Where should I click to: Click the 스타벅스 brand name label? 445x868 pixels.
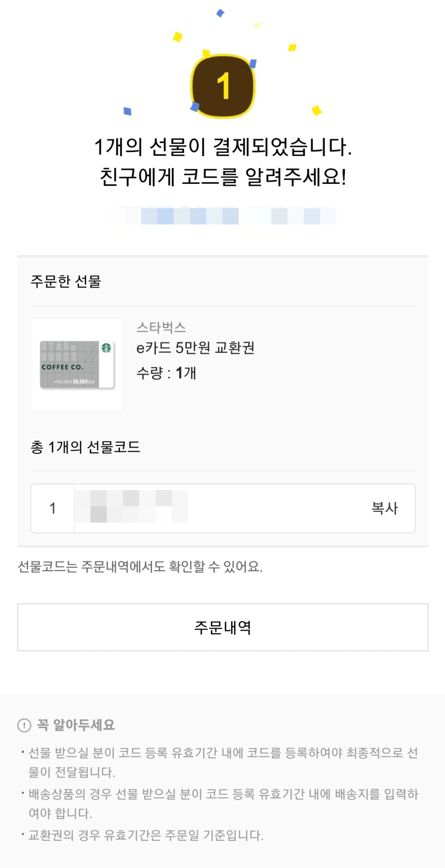click(161, 328)
